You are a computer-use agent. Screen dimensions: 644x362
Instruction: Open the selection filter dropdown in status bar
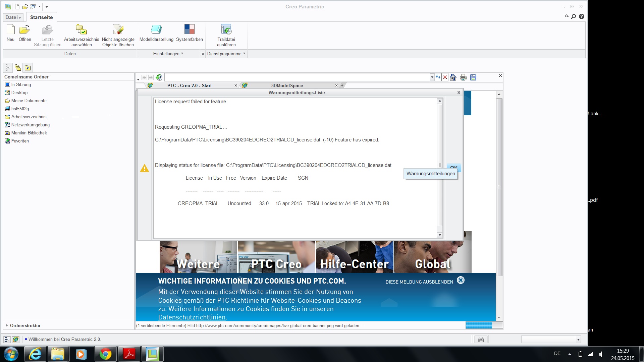click(x=578, y=340)
